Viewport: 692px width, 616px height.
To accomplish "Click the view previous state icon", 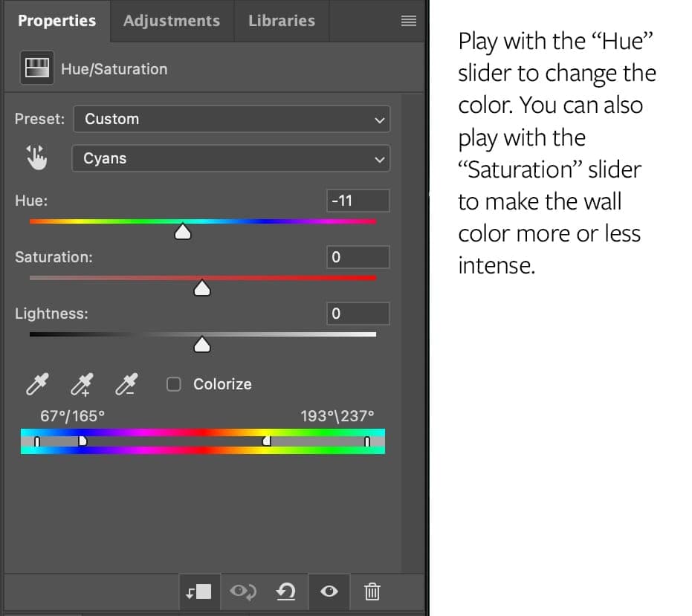I will 242,592.
